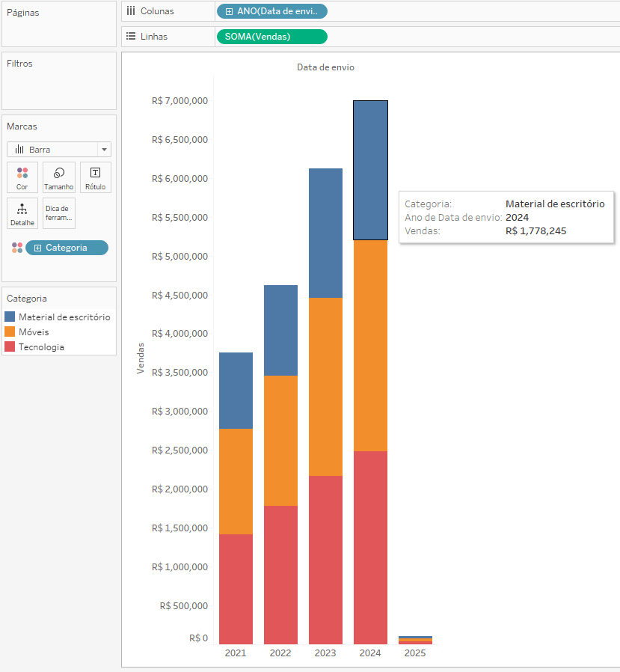Select the SOMA(Vendas) pill in Linhas
This screenshot has width=620, height=672.
point(271,37)
